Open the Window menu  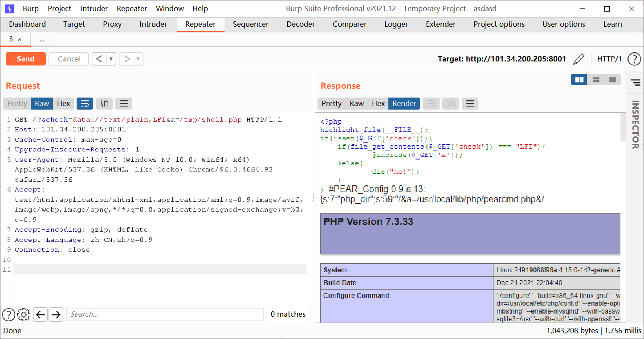pyautogui.click(x=170, y=8)
